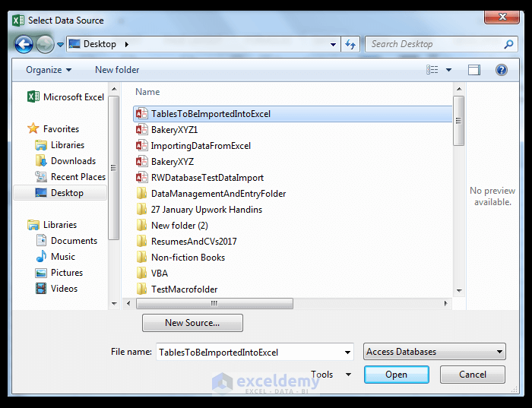Click the refresh icon beside address bar
Screen dimensions: 532x408
(350, 44)
